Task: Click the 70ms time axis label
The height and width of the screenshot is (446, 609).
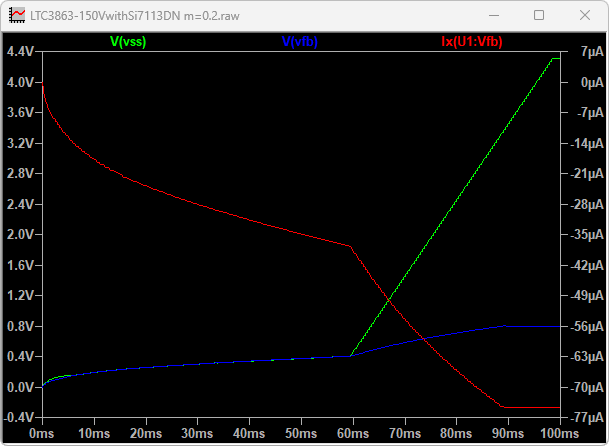Action: pos(405,434)
